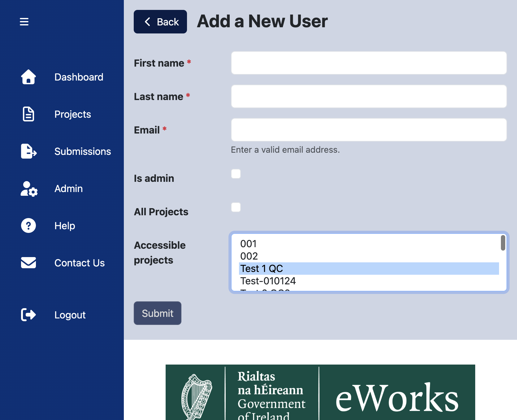
Task: Check the All Projects checkbox
Action: click(236, 207)
